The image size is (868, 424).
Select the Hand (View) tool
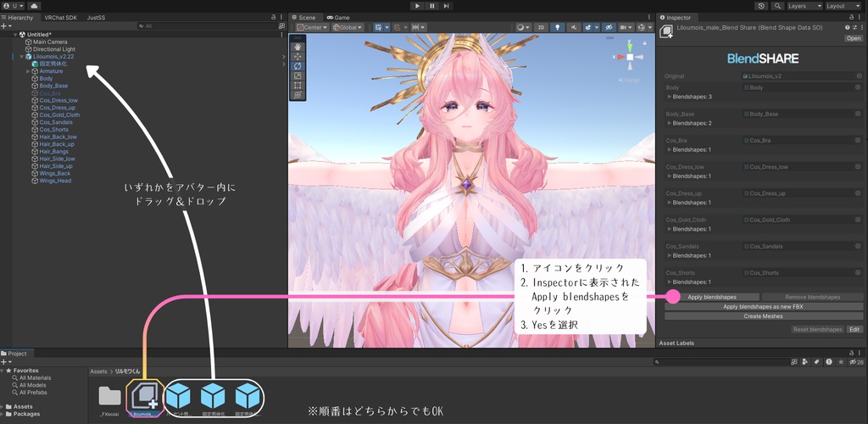pyautogui.click(x=298, y=47)
